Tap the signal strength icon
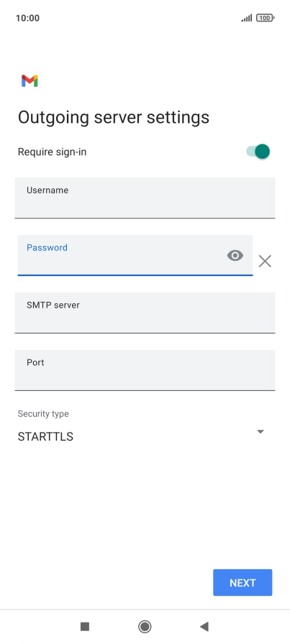The image size is (290, 644). 247,18
